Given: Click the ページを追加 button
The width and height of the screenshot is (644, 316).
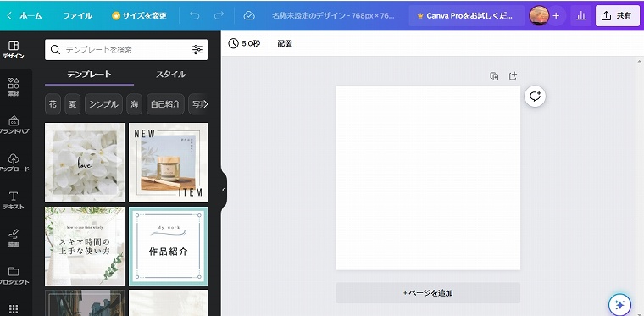Looking at the screenshot, I should click(428, 292).
